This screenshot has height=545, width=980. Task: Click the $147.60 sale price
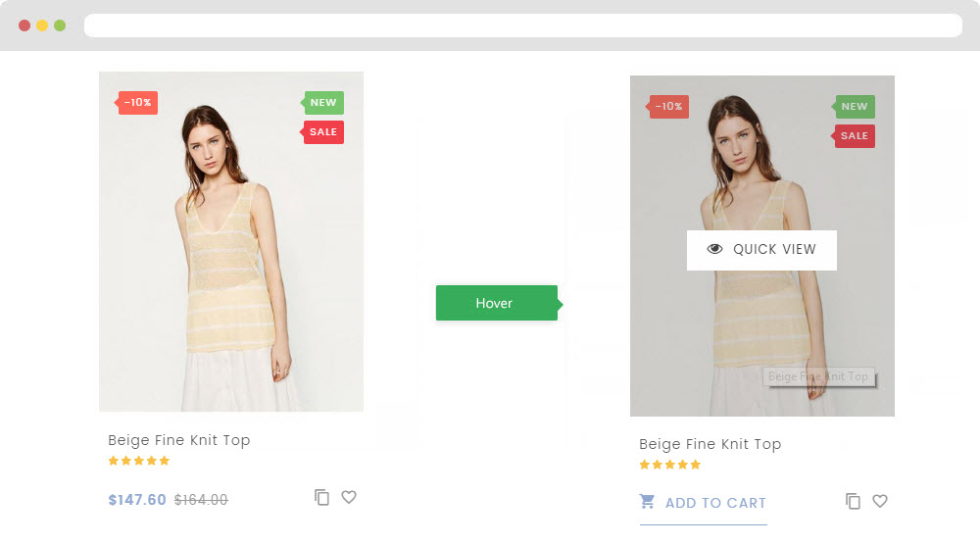pyautogui.click(x=137, y=500)
